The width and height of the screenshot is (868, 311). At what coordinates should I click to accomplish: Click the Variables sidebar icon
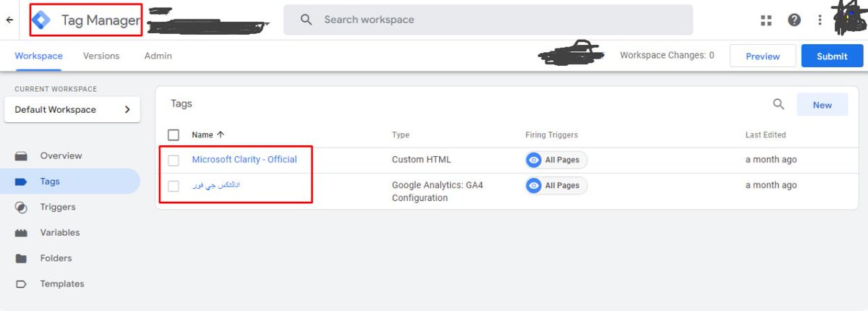(22, 233)
